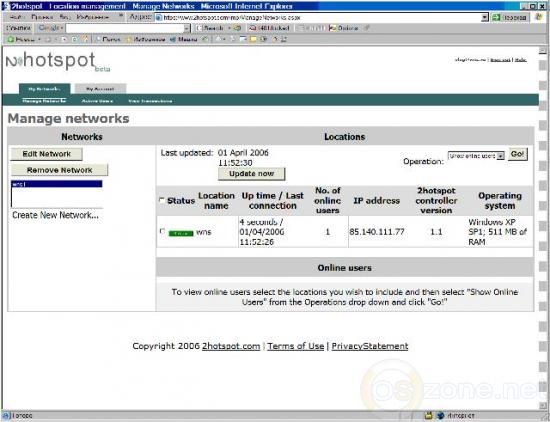This screenshot has width=550, height=422.
Task: Click the Remove Network button
Action: pos(60,170)
